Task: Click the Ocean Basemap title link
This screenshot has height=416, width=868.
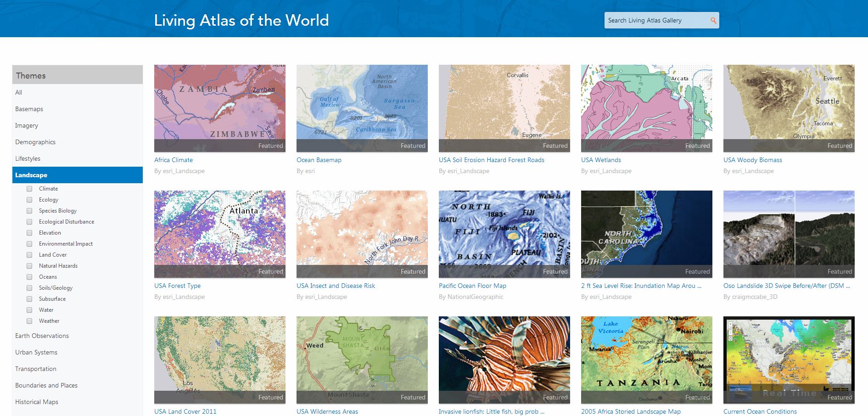Action: pos(319,160)
